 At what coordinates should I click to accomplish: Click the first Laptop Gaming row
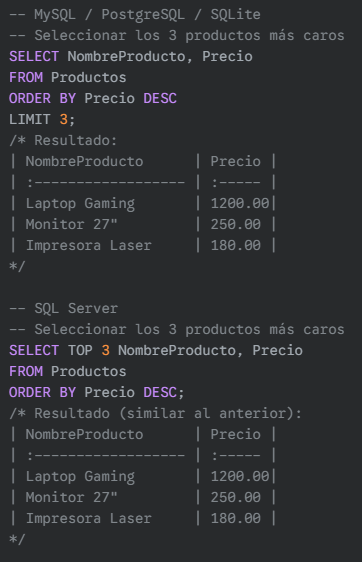pyautogui.click(x=143, y=204)
